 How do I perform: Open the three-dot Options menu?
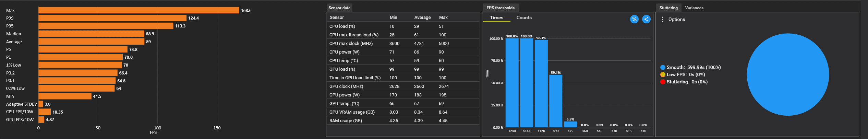click(662, 20)
